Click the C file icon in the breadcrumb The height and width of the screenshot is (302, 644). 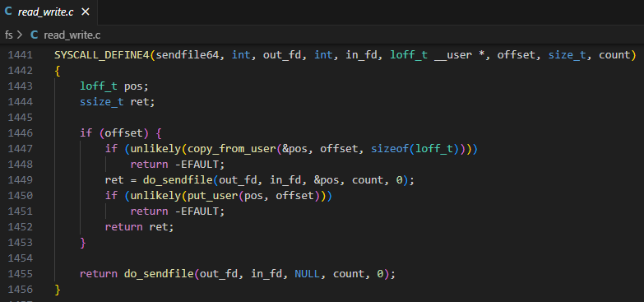click(x=34, y=35)
